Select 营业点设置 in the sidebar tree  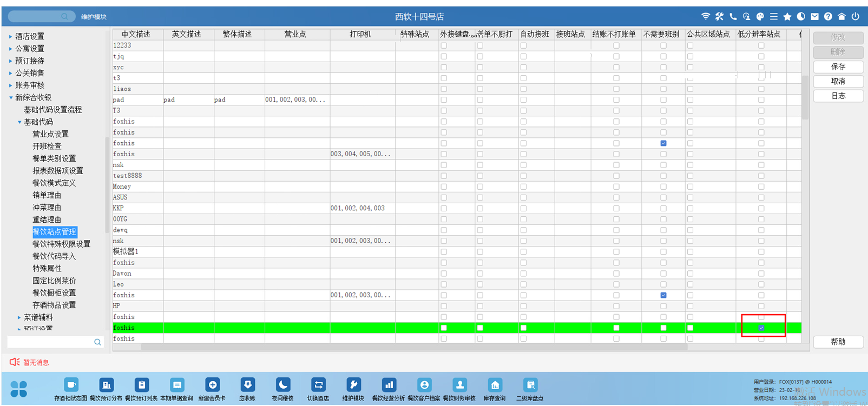50,134
